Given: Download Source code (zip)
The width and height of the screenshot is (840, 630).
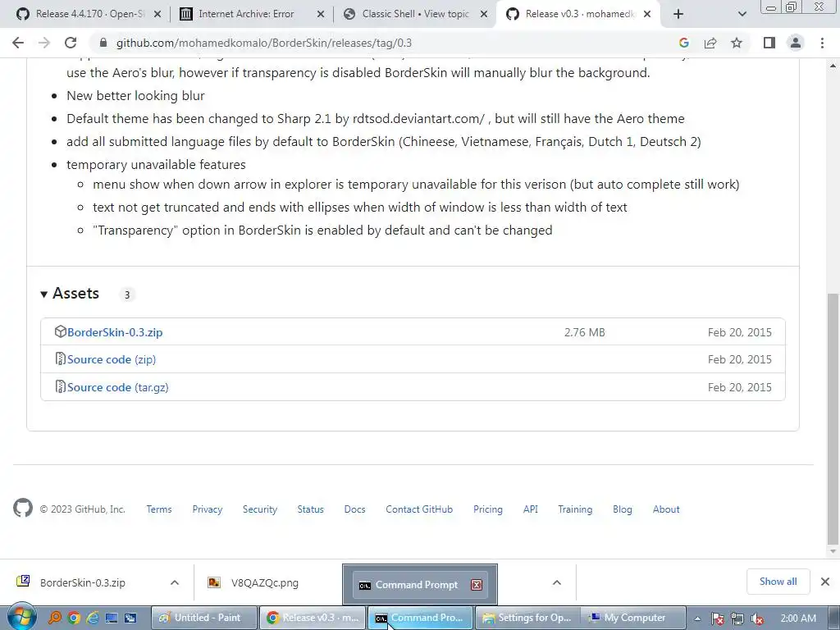Looking at the screenshot, I should tap(112, 359).
